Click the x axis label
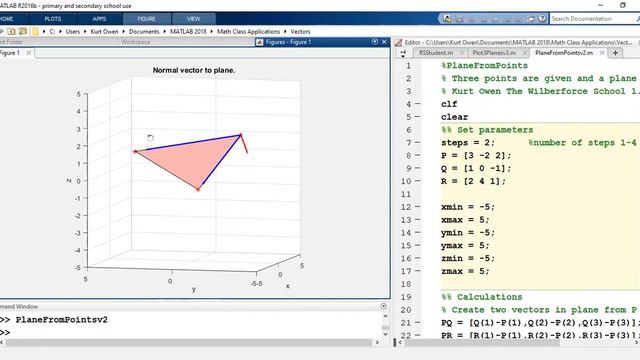The height and width of the screenshot is (360, 640). pos(287,286)
